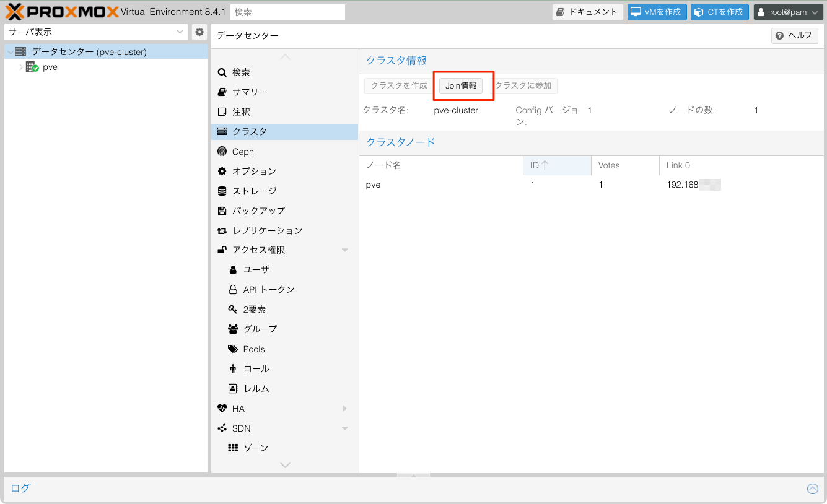Select the pve row in cluster nodes

592,185
